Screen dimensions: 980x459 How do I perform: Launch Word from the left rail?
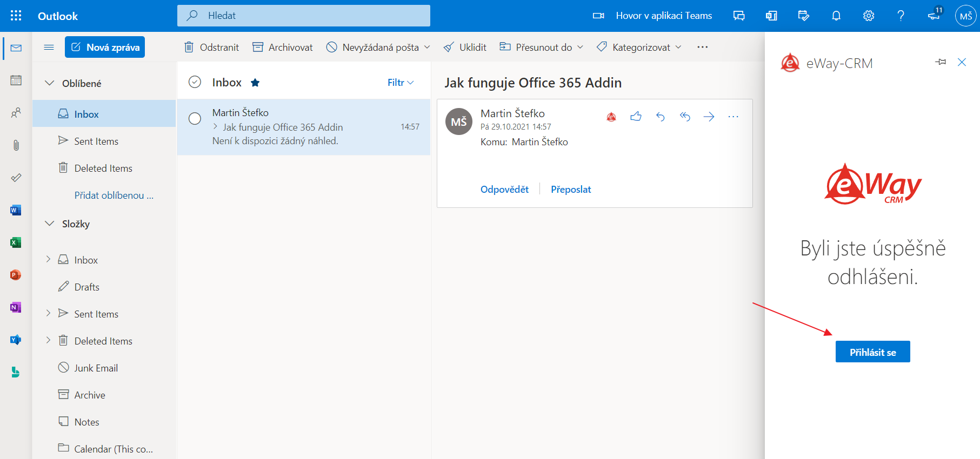(x=16, y=210)
